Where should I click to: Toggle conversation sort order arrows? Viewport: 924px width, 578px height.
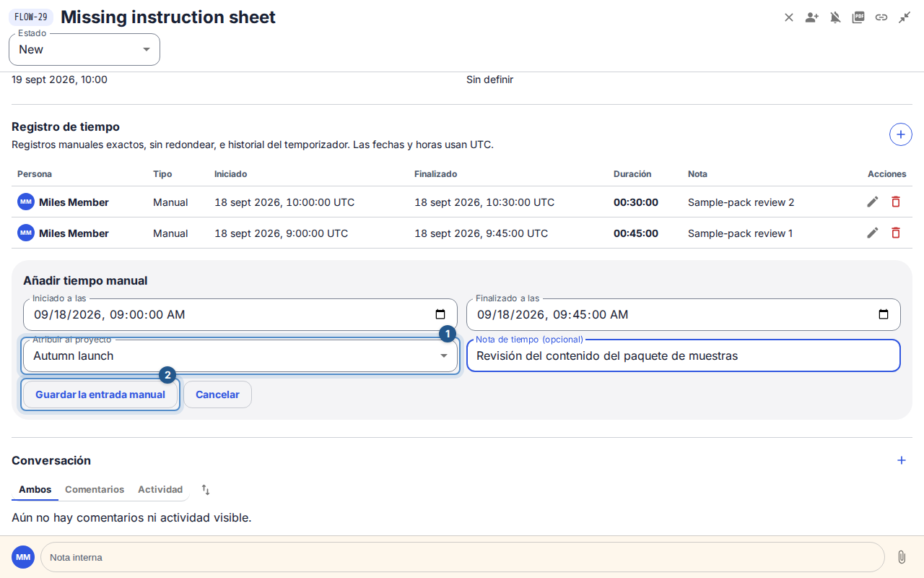(x=206, y=490)
